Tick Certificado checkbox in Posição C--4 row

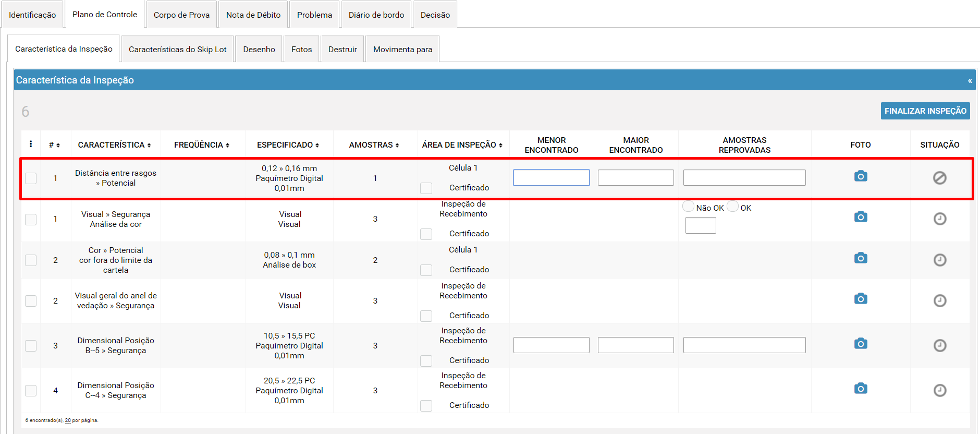click(x=426, y=406)
